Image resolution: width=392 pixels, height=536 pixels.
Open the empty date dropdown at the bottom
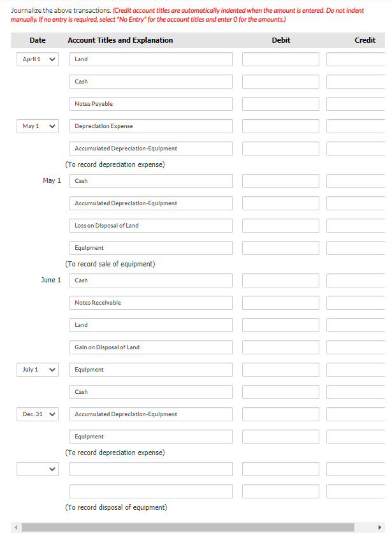[x=37, y=468]
